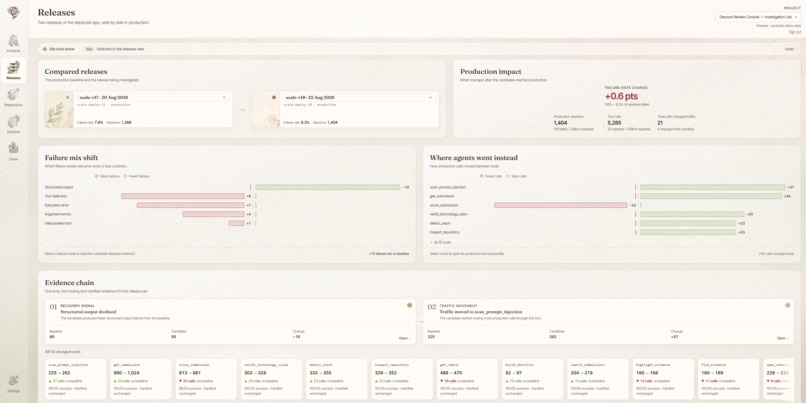Viewport: 806px width, 403px height.
Task: Go to the Regressions section
Action: tap(13, 97)
